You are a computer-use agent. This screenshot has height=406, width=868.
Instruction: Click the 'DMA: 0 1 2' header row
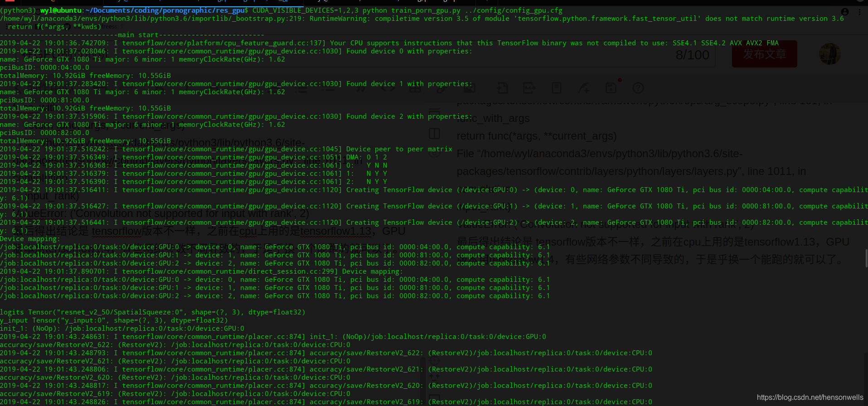(x=367, y=157)
